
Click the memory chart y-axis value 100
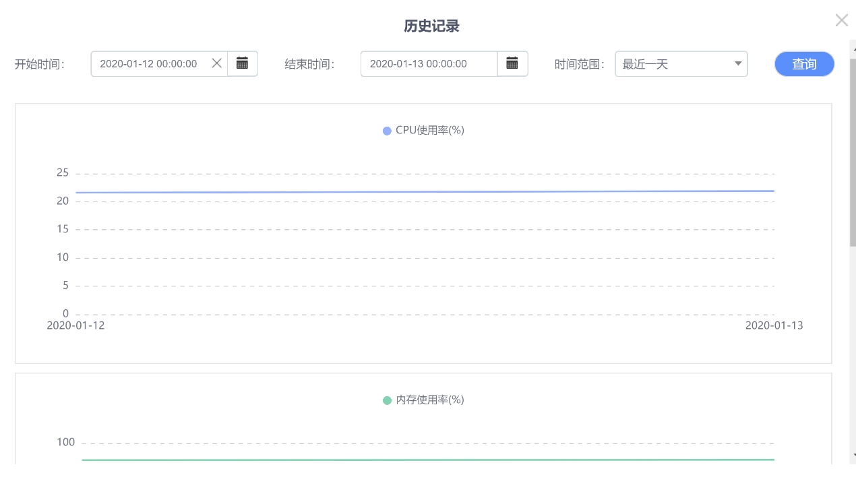click(x=66, y=443)
